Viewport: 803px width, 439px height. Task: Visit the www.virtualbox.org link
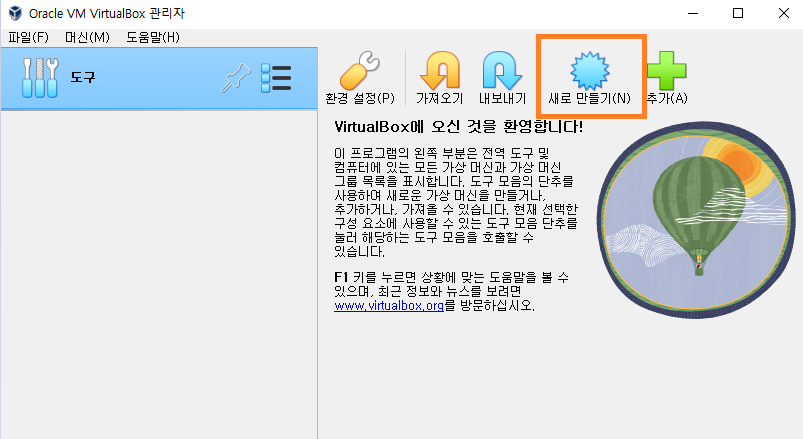tap(389, 306)
